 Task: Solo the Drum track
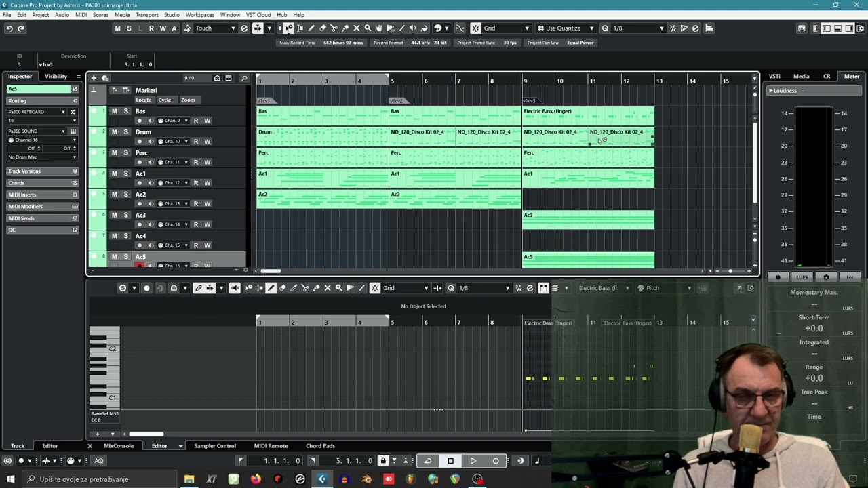tap(125, 131)
